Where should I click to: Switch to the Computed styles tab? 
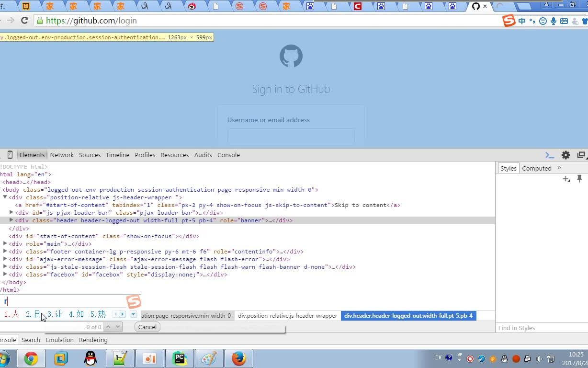tap(536, 168)
